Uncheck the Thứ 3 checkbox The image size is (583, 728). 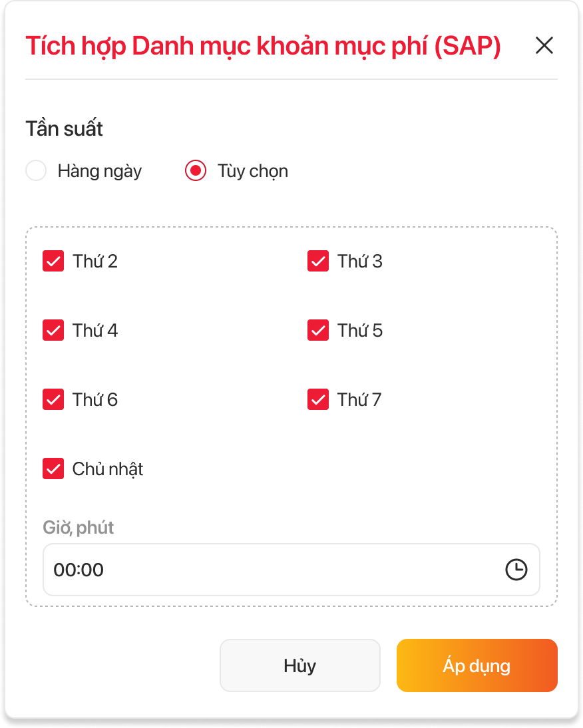pyautogui.click(x=318, y=262)
